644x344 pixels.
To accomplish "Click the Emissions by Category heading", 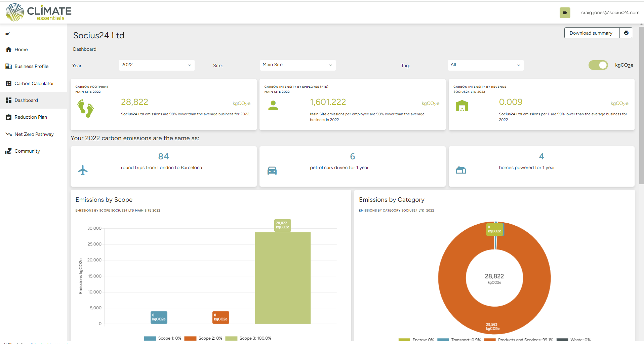I will tap(392, 200).
